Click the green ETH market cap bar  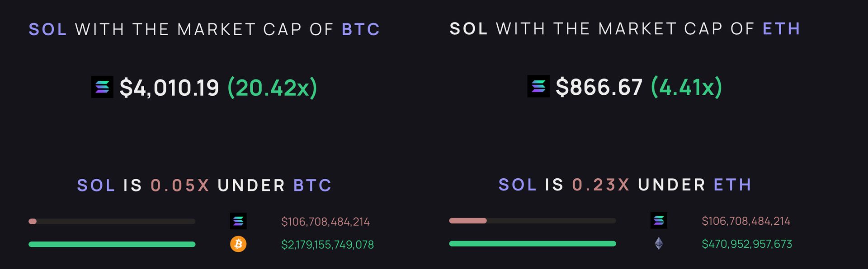(x=533, y=244)
